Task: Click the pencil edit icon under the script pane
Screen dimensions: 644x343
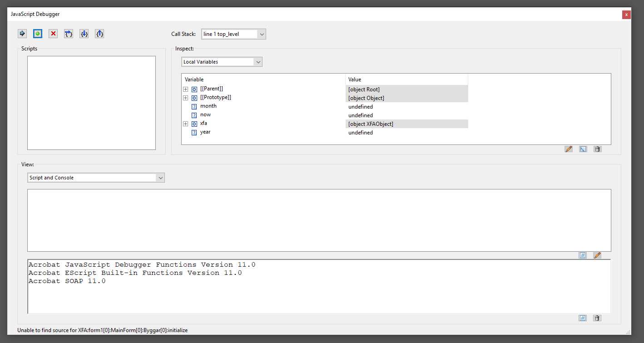Action: tap(597, 255)
